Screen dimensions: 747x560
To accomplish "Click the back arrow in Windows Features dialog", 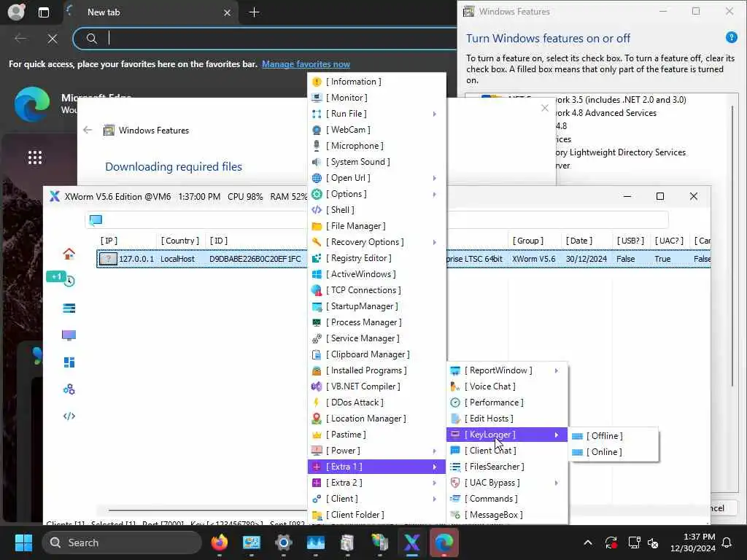I will (x=88, y=130).
